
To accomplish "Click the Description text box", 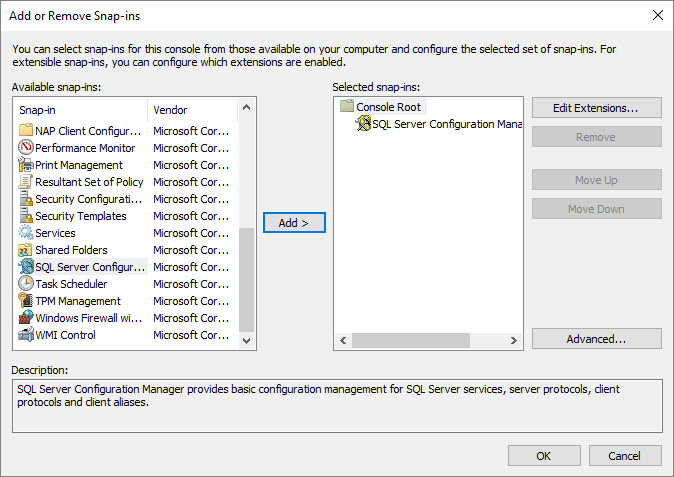I will (x=337, y=406).
